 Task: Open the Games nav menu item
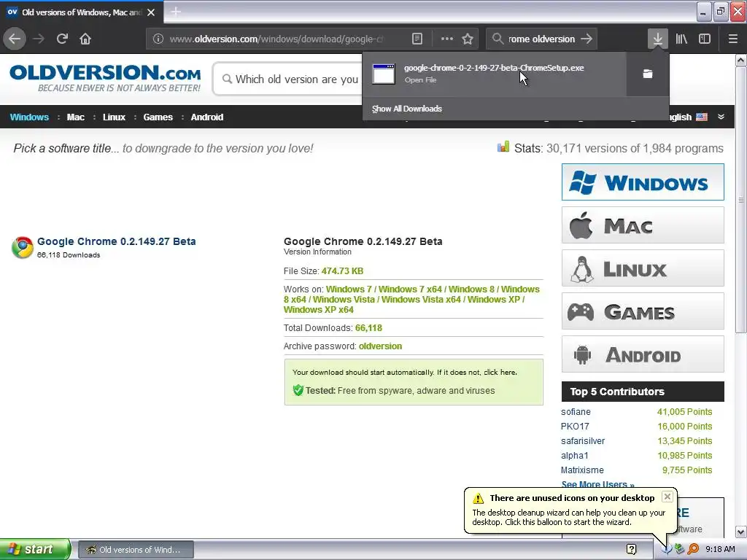point(158,117)
